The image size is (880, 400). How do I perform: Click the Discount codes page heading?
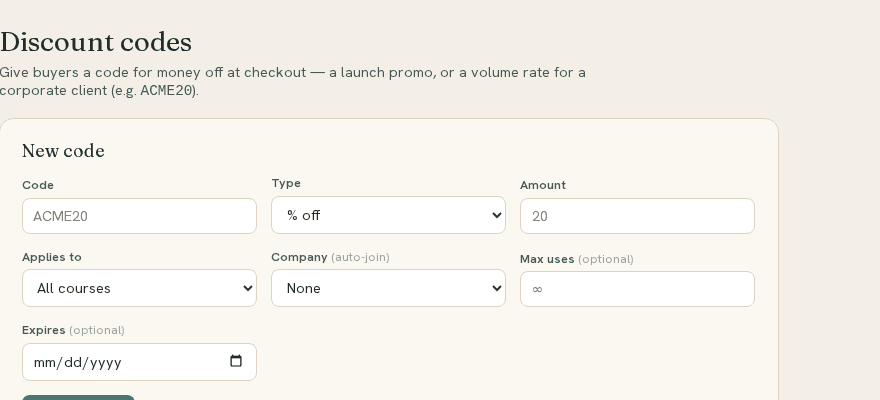click(96, 43)
